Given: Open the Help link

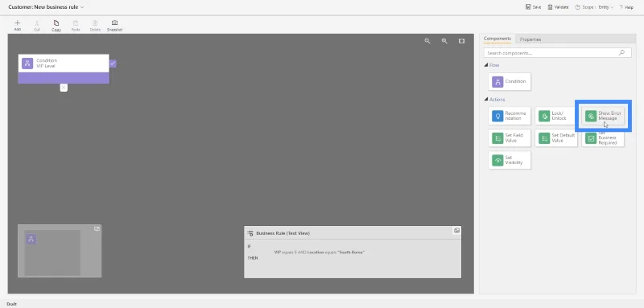Looking at the screenshot, I should pyautogui.click(x=626, y=7).
